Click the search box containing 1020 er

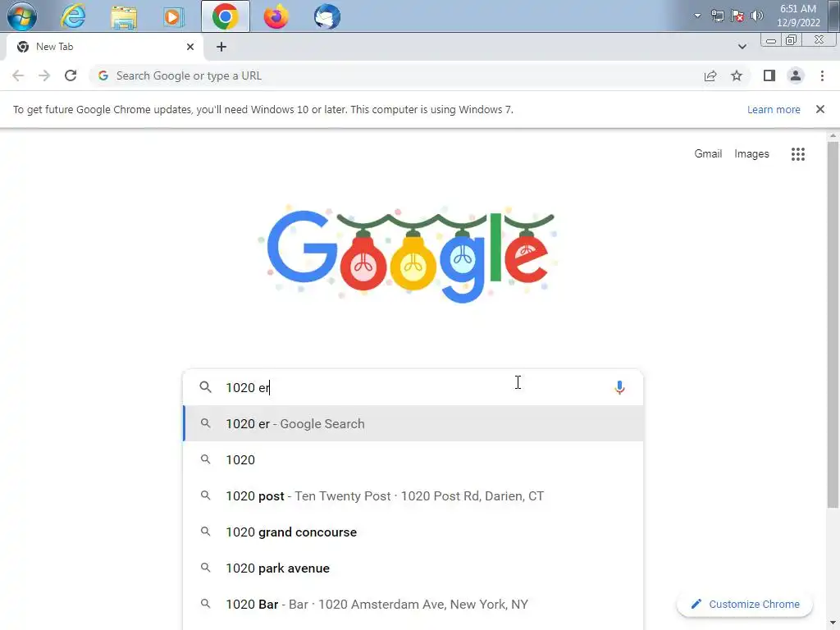tap(413, 387)
